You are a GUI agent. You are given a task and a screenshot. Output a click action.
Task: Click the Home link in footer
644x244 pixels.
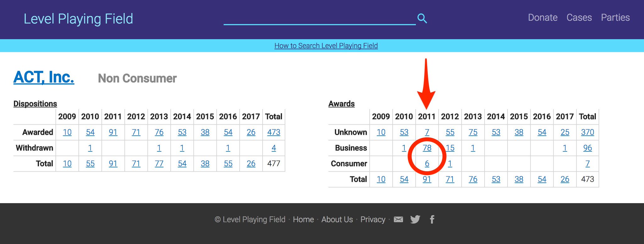tap(303, 219)
